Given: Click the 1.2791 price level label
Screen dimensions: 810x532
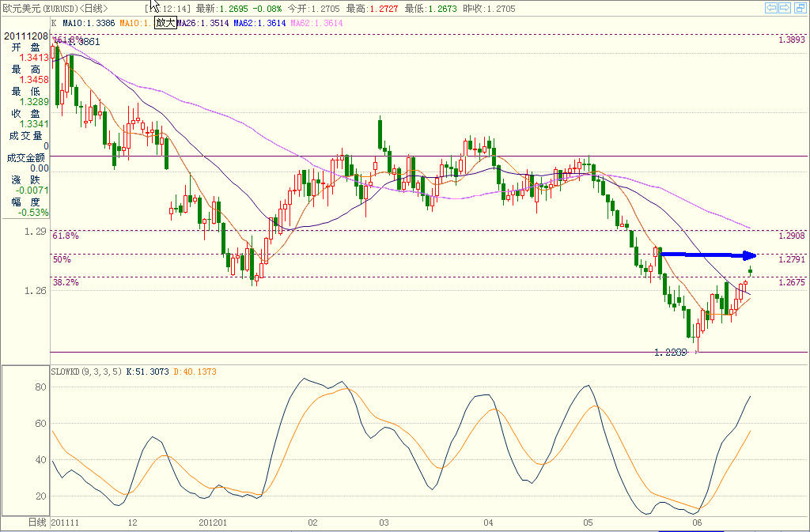Looking at the screenshot, I should click(x=792, y=259).
